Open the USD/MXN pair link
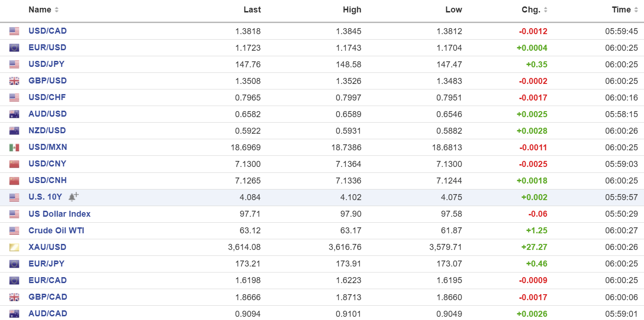 click(47, 147)
